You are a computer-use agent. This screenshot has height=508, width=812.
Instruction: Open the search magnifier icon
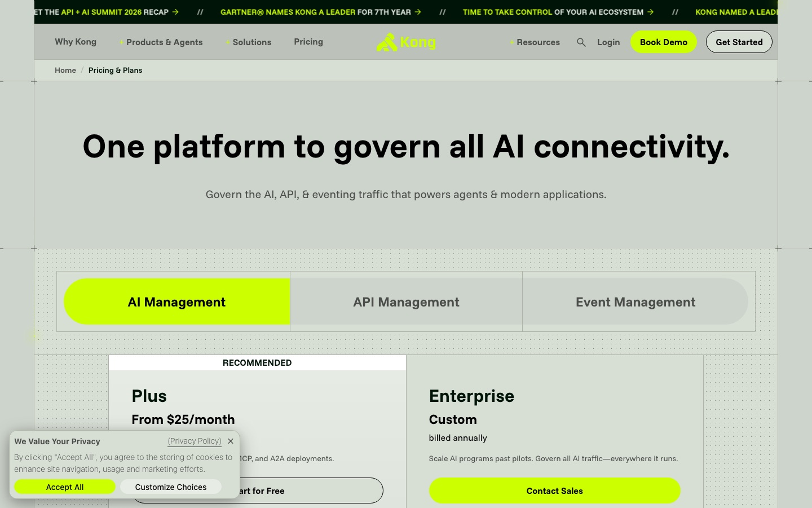[x=581, y=42]
